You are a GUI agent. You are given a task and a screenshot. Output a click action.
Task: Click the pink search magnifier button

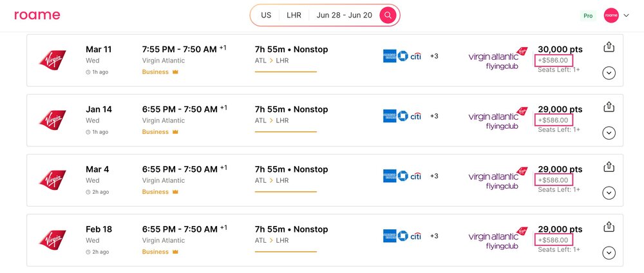[x=388, y=15]
